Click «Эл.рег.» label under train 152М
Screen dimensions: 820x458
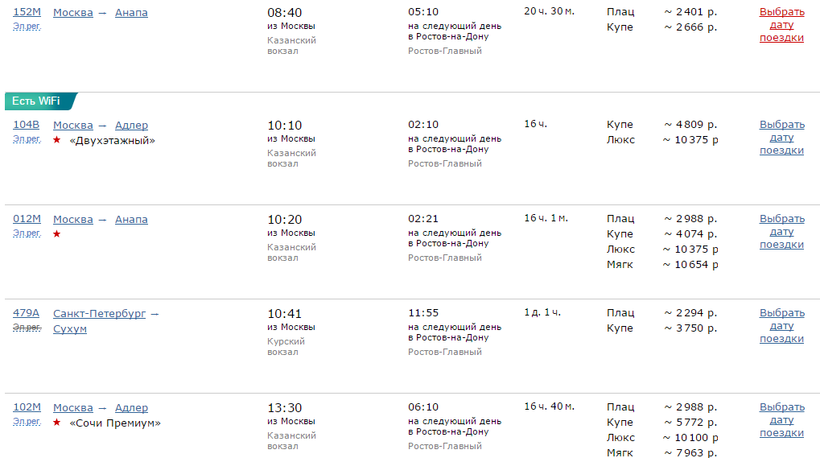27,27
